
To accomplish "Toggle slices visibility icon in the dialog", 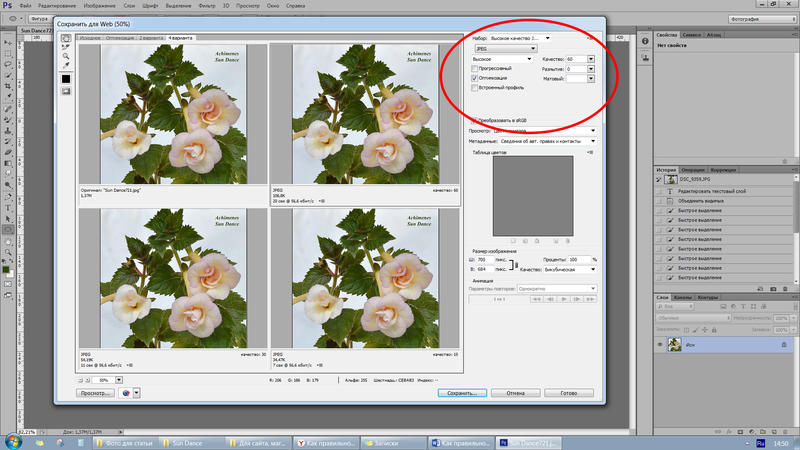I will [x=66, y=91].
